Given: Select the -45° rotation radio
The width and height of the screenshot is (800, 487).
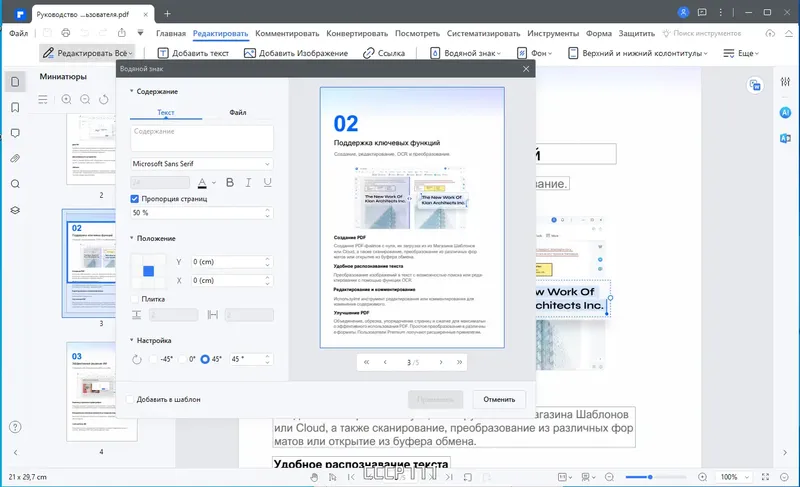Looking at the screenshot, I should pos(153,359).
